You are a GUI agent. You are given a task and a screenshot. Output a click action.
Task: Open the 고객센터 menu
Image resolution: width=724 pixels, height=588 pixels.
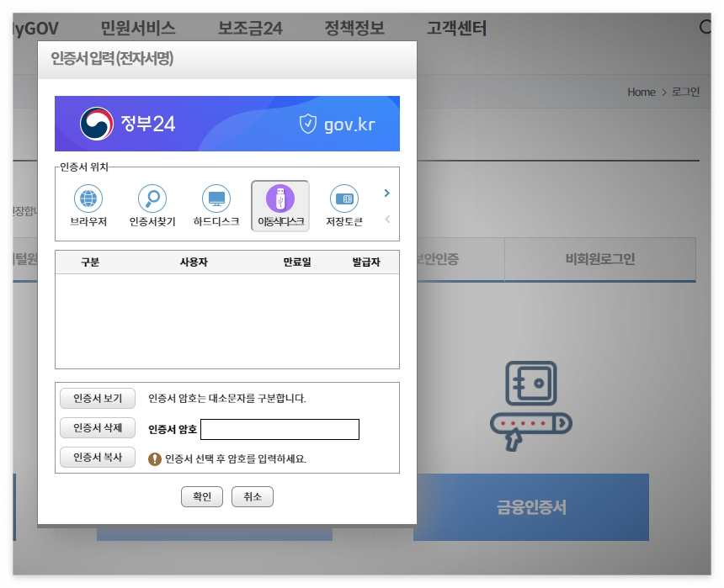point(456,28)
